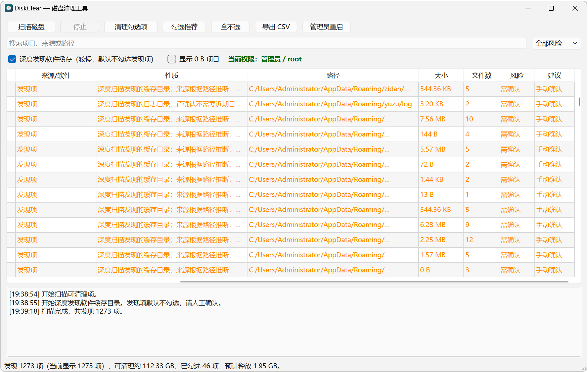This screenshot has width=588, height=372.
Task: Click file count 10 in 7.56 MB row
Action: click(481, 119)
